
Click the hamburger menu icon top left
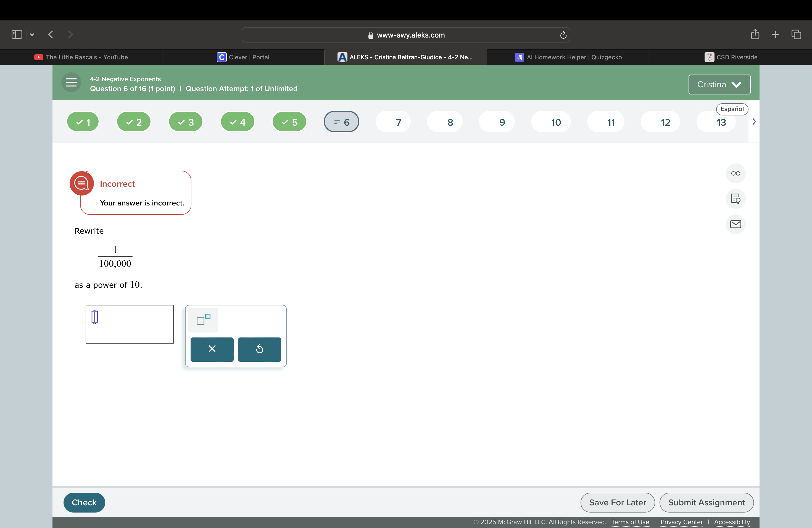[72, 83]
